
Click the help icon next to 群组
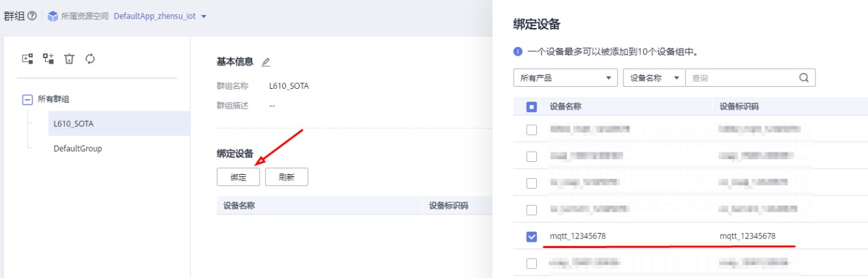[32, 16]
